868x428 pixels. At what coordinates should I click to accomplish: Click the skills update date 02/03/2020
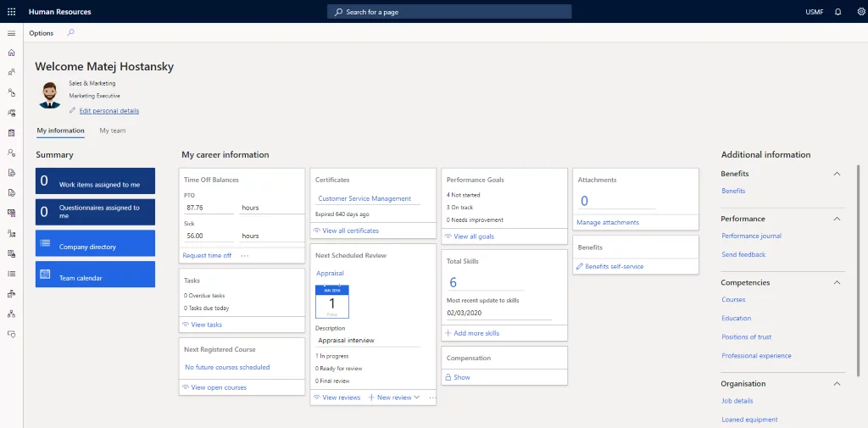pyautogui.click(x=499, y=313)
